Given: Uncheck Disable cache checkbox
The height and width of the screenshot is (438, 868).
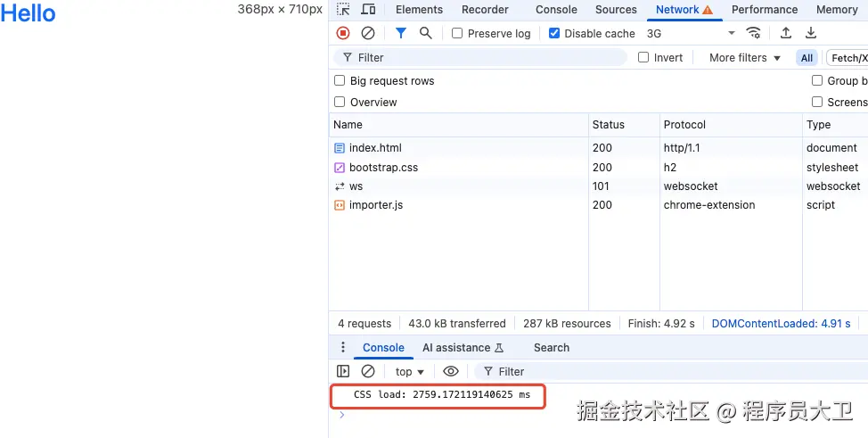Looking at the screenshot, I should [554, 33].
